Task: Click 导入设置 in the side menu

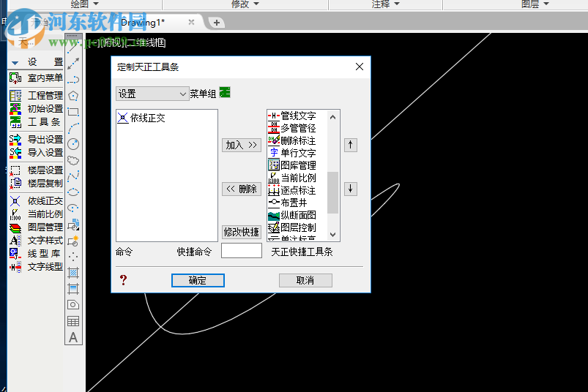Action: (36, 152)
